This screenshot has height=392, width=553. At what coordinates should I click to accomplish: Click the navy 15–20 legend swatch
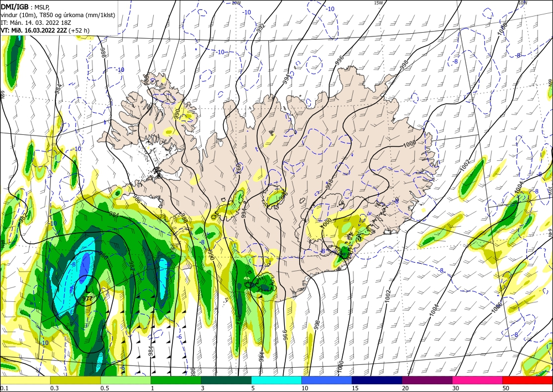(377, 380)
